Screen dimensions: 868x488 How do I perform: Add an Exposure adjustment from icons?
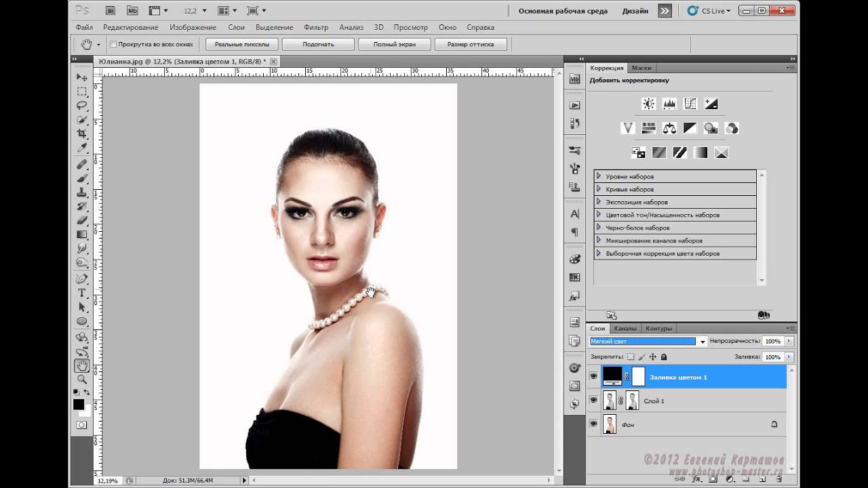[x=711, y=104]
